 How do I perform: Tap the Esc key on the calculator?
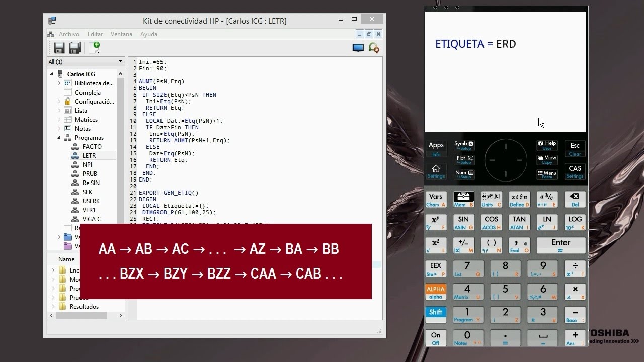575,149
